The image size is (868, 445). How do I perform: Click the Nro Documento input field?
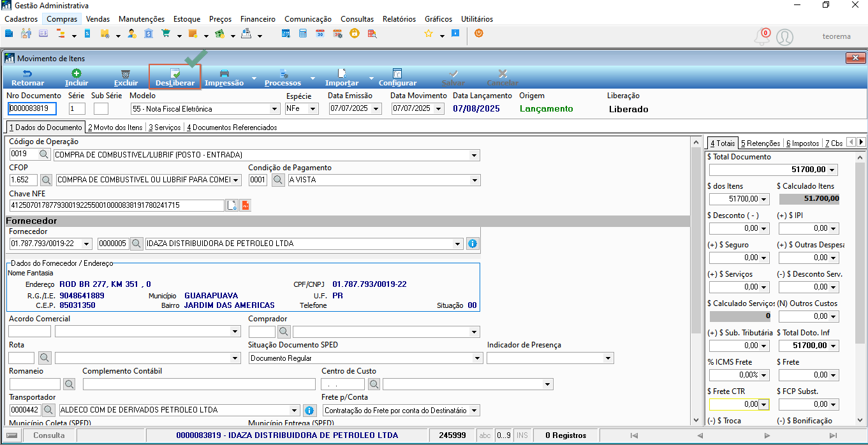click(33, 109)
